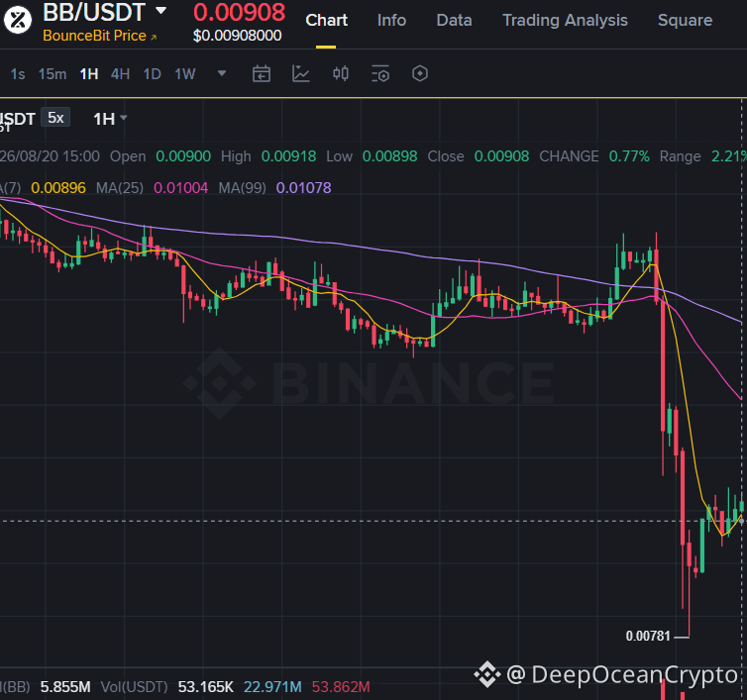Click the 5x leverage badge
Viewport: 747px width, 700px height.
tap(55, 118)
